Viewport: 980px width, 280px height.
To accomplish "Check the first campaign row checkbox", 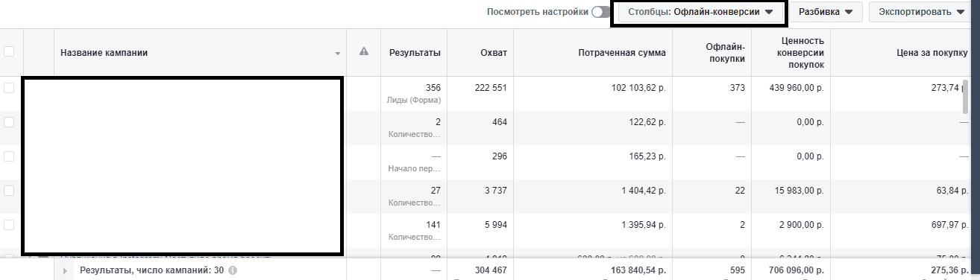I will click(x=9, y=88).
